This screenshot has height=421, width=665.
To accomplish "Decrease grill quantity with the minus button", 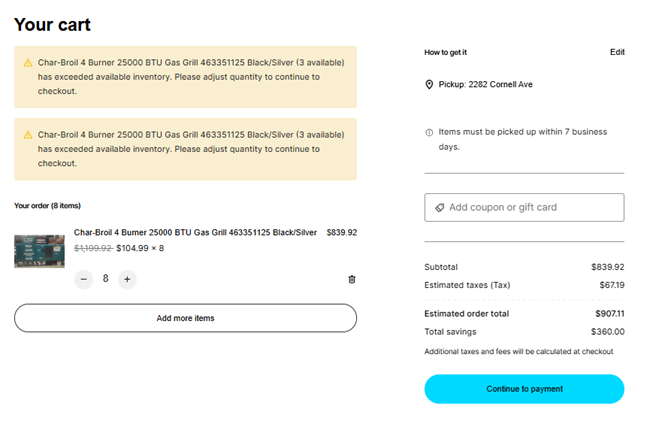I will click(x=84, y=279).
